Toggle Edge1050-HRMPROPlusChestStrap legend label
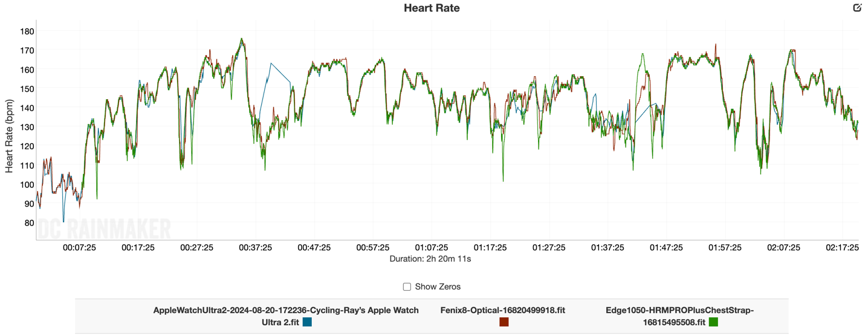Image resolution: width=868 pixels, height=336 pixels. [x=679, y=316]
